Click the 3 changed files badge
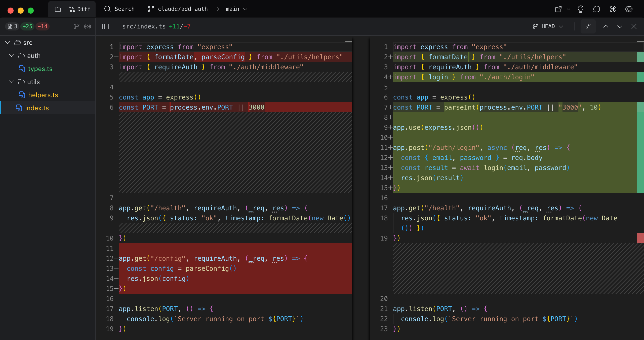Viewport: 644px width, 340px height. coord(13,26)
